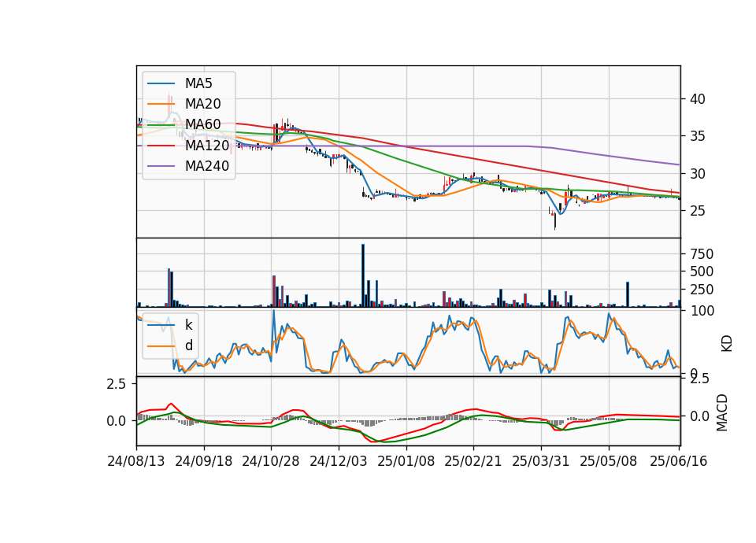Click the k legend label in KD panel
This screenshot has height=543, width=756.
(188, 325)
